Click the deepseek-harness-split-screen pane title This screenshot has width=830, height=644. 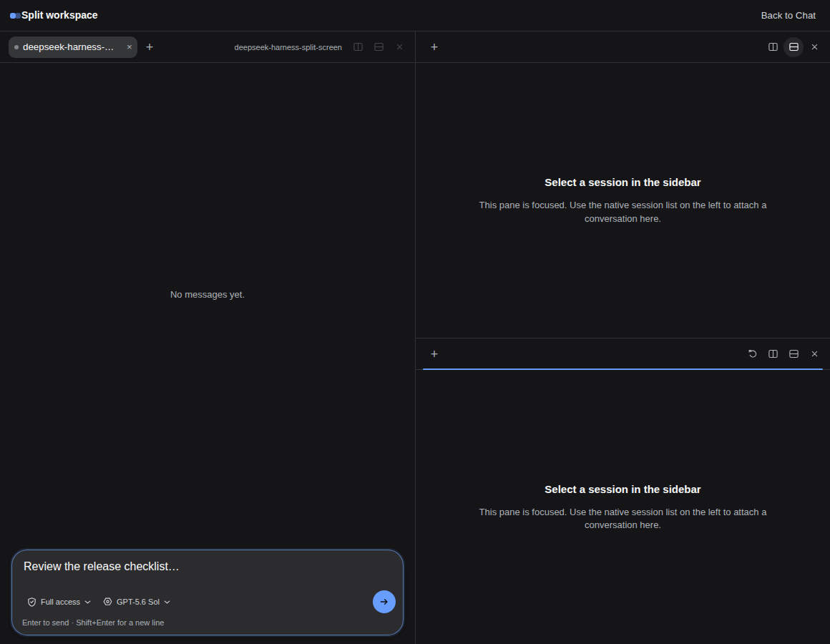pos(288,48)
